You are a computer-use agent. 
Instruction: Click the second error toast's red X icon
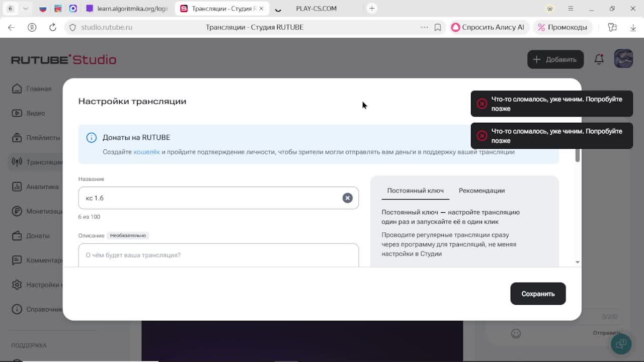482,136
